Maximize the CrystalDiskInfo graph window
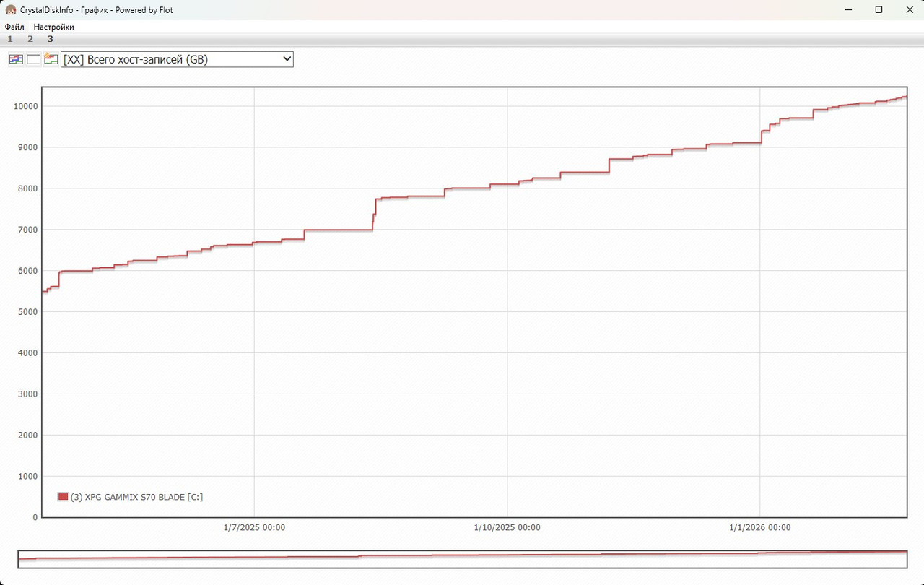 click(879, 10)
